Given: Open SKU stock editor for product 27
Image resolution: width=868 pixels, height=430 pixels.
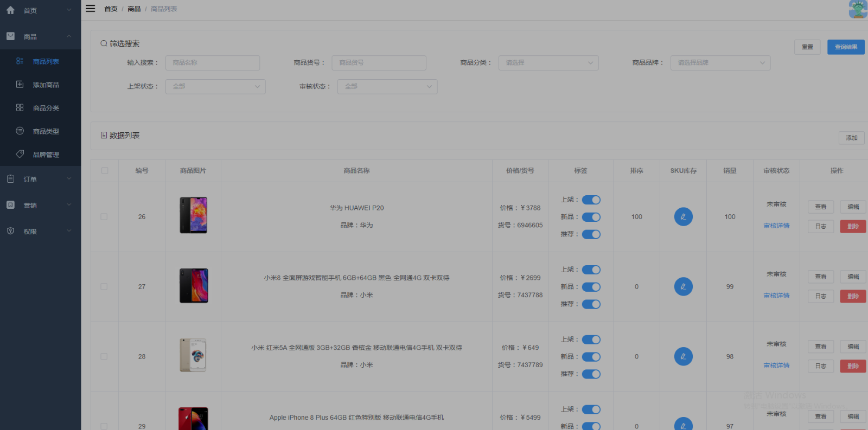Looking at the screenshot, I should (x=683, y=287).
